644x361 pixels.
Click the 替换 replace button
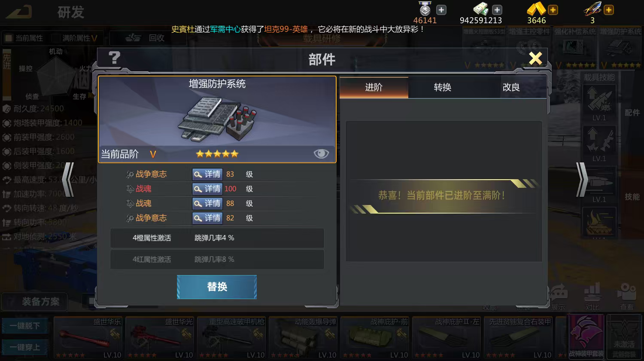point(217,287)
